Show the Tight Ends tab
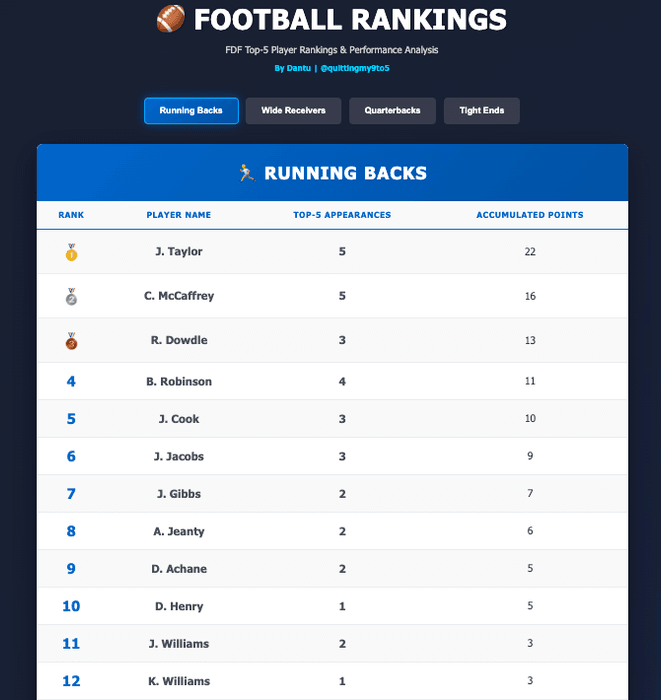The height and width of the screenshot is (700, 661). [x=482, y=111]
